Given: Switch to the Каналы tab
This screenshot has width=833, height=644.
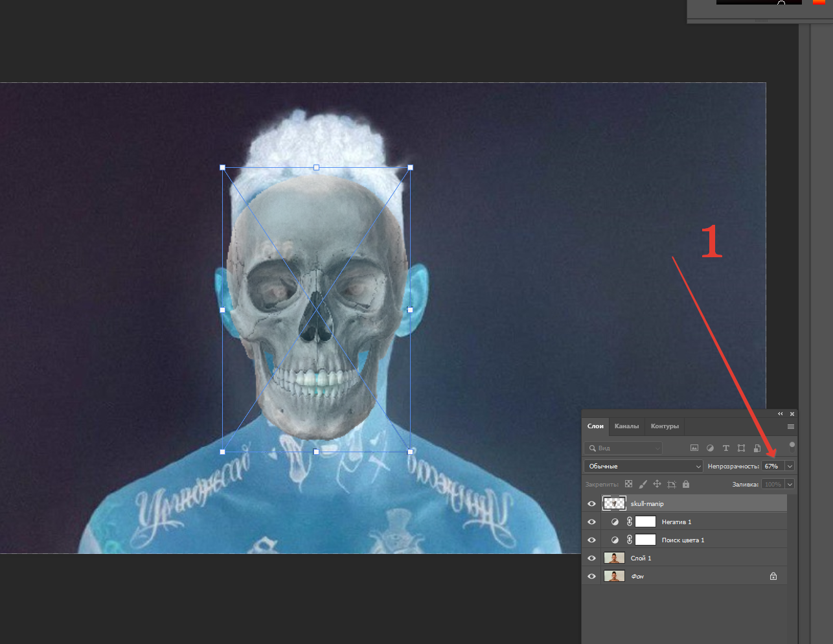Looking at the screenshot, I should (626, 426).
